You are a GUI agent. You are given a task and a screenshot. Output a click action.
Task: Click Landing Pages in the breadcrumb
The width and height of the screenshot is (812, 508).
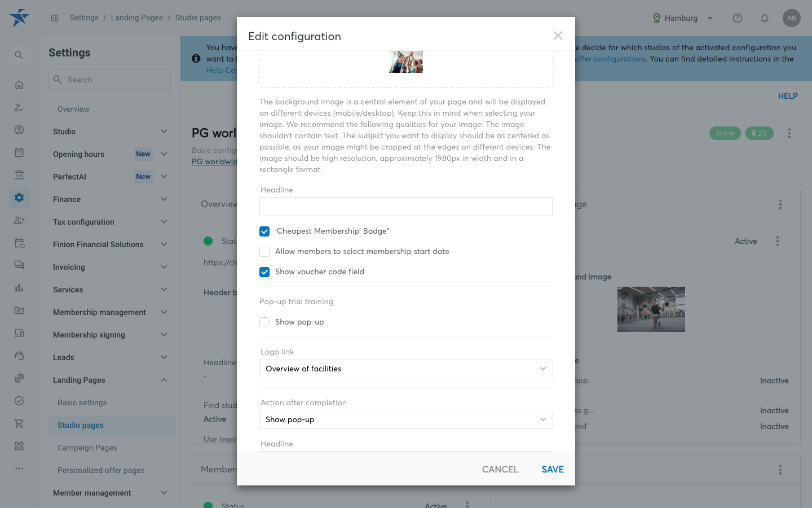(137, 17)
